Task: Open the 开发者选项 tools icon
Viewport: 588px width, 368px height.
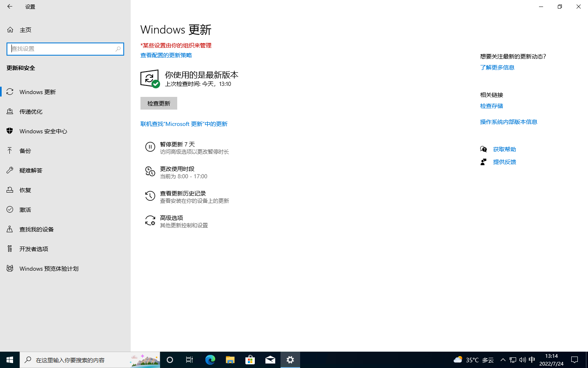Action: (10, 249)
